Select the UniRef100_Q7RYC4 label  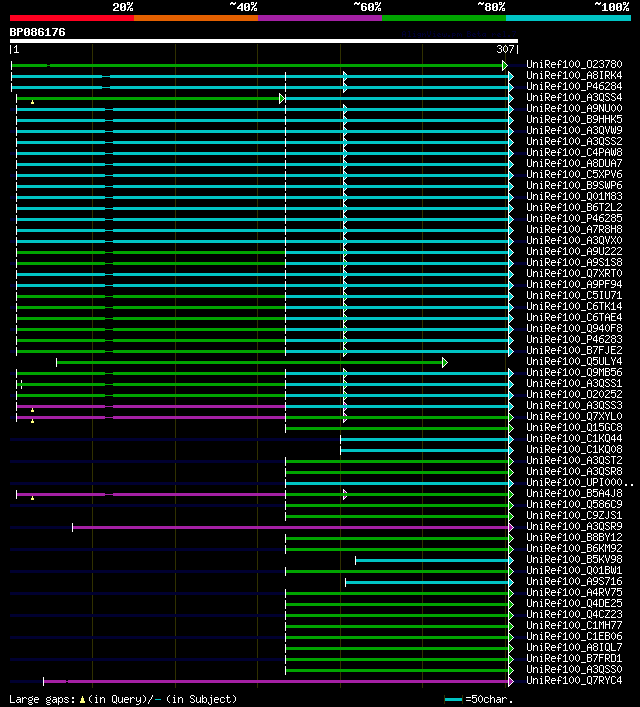tap(574, 680)
